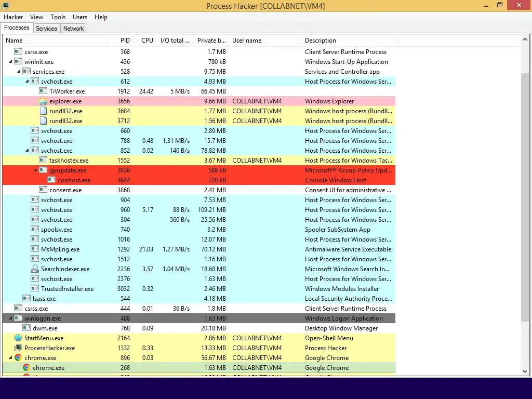Click the winlogon.exe process icon

(x=18, y=318)
